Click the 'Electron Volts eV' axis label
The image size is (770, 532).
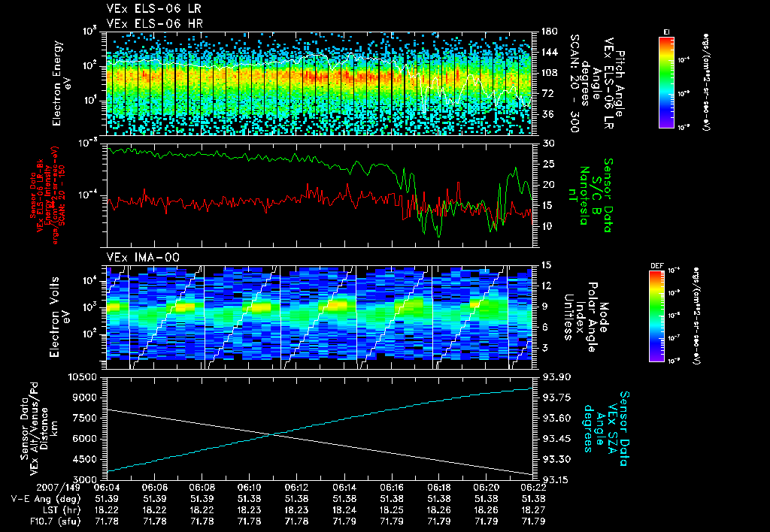(x=59, y=317)
